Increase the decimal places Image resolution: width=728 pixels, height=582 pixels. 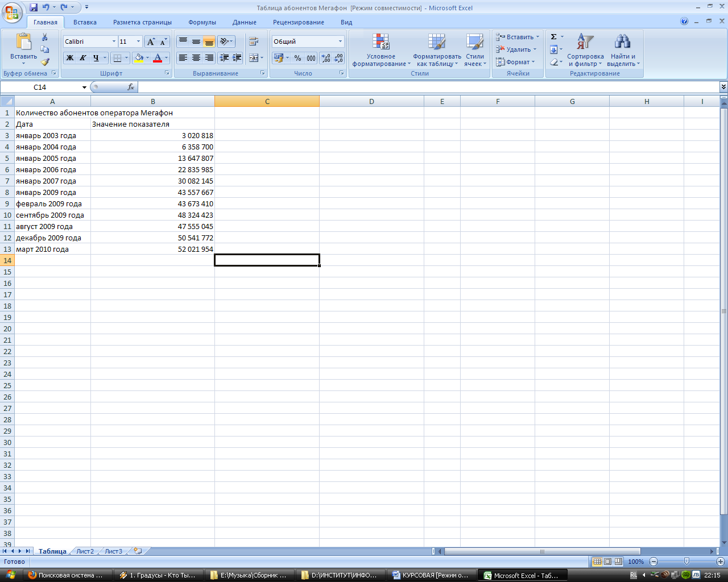[x=326, y=58]
